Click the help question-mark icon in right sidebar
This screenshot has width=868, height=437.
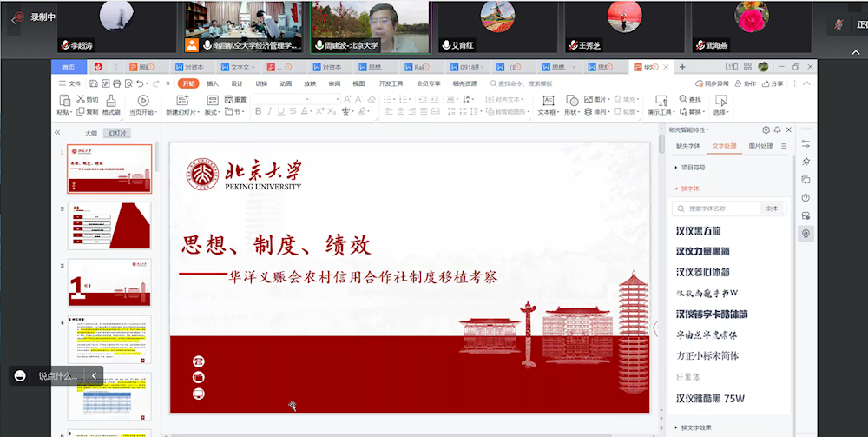pos(806,198)
